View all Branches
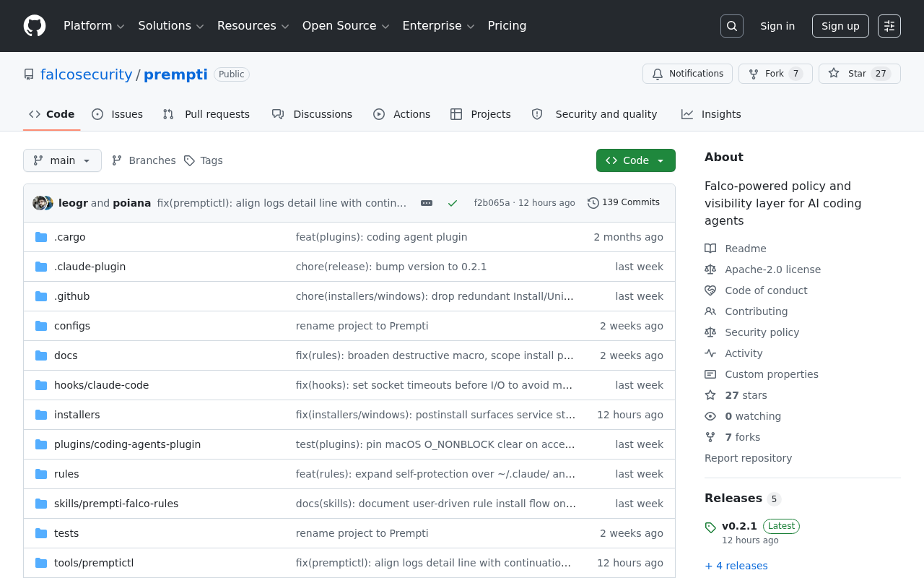The width and height of the screenshot is (924, 578). pyautogui.click(x=144, y=160)
